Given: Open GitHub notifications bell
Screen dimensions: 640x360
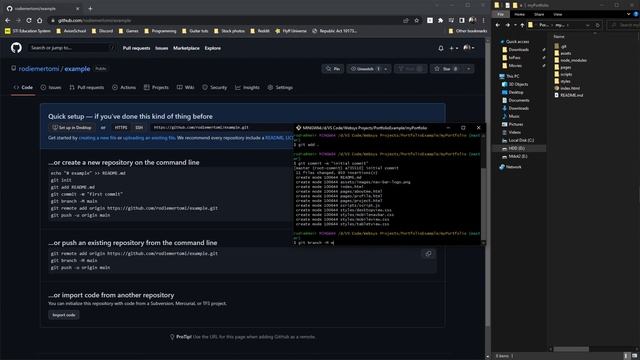Looking at the screenshot, I should click(441, 48).
